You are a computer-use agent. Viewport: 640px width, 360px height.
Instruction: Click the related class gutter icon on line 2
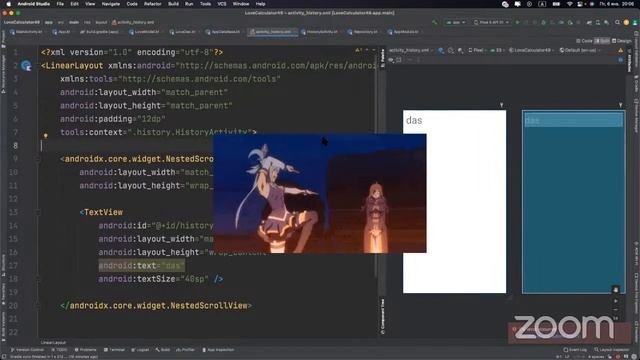(26, 65)
